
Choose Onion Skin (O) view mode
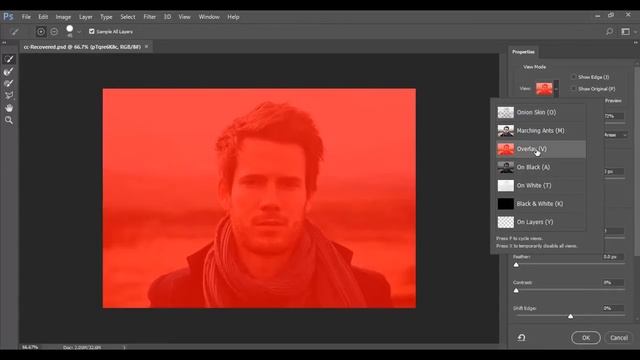point(541,112)
